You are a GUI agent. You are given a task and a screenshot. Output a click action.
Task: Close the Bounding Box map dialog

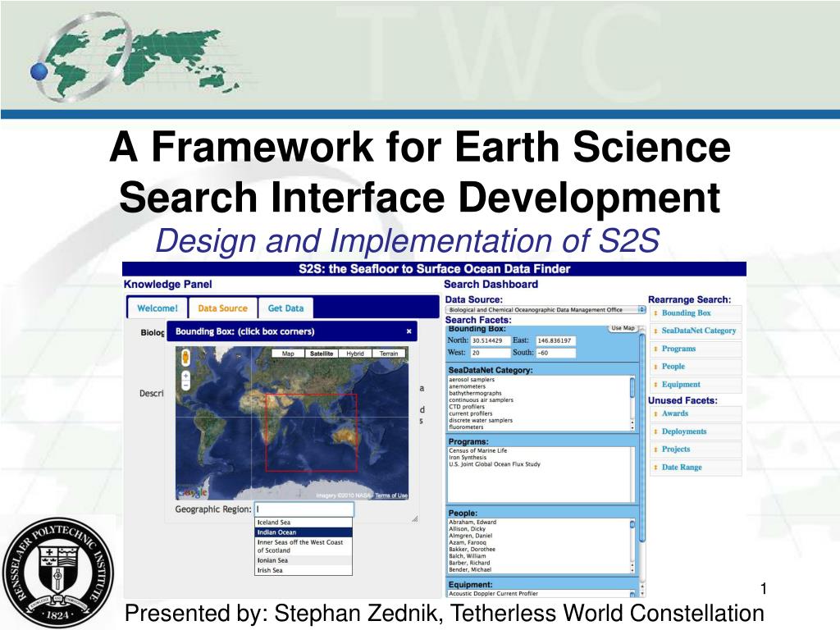coord(409,331)
